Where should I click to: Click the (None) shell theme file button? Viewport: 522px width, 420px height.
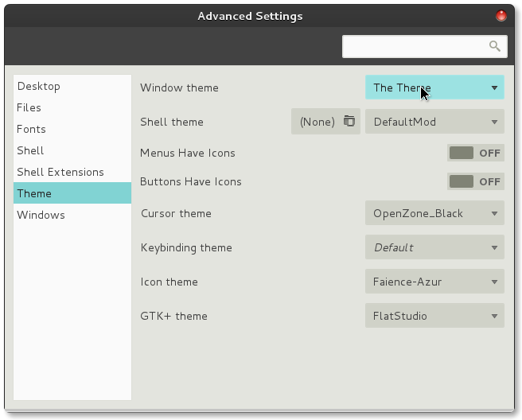[325, 122]
